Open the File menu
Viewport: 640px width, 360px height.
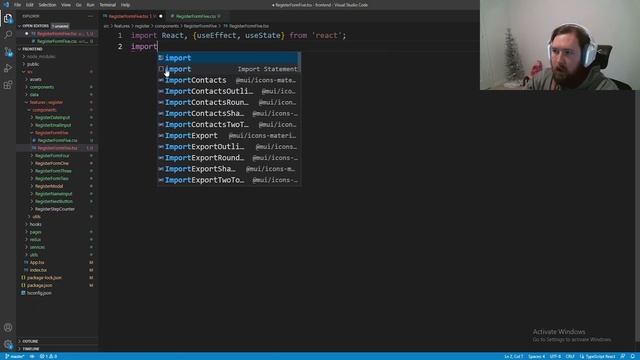pyautogui.click(x=18, y=5)
